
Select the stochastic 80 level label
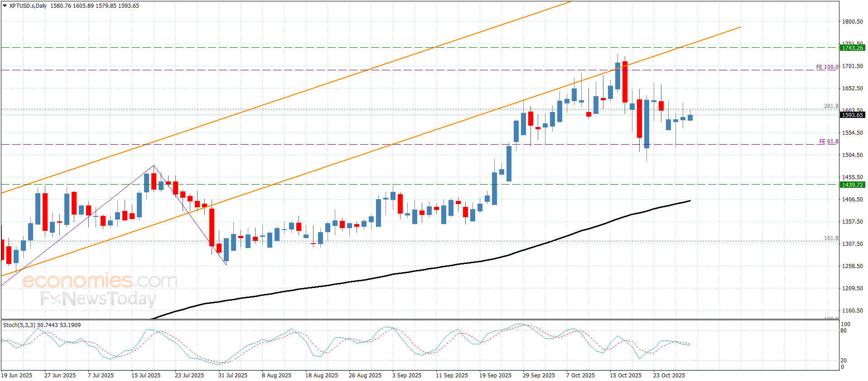click(x=844, y=331)
